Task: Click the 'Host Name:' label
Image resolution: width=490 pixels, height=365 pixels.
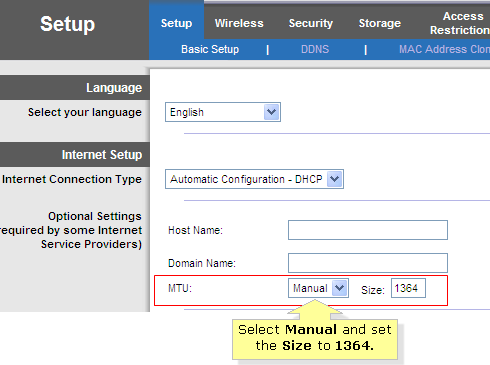Action: [x=195, y=230]
